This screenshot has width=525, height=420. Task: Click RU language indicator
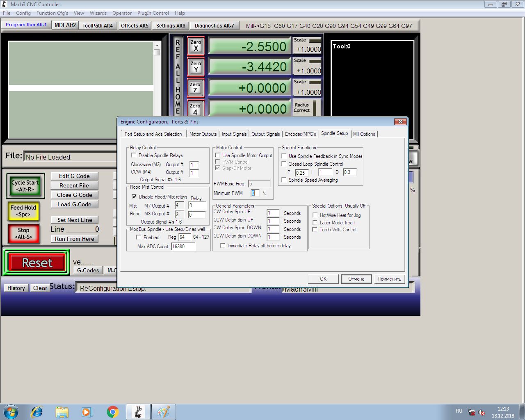point(459,411)
